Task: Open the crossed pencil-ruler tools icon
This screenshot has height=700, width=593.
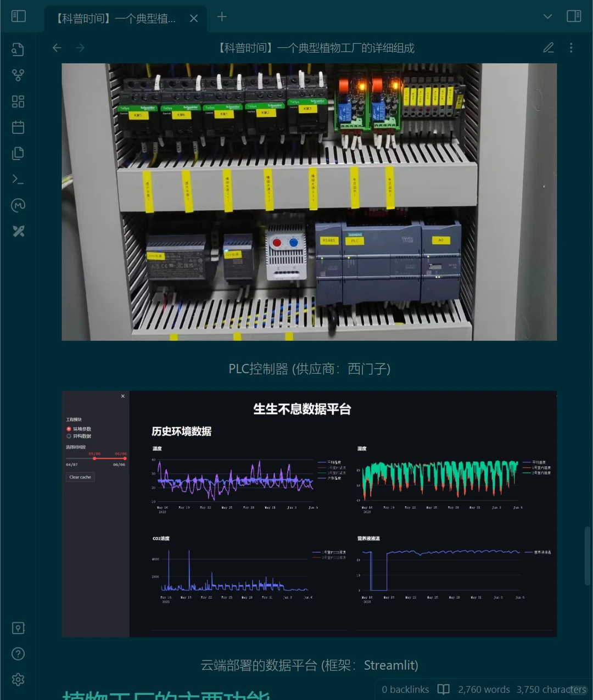Action: point(18,231)
